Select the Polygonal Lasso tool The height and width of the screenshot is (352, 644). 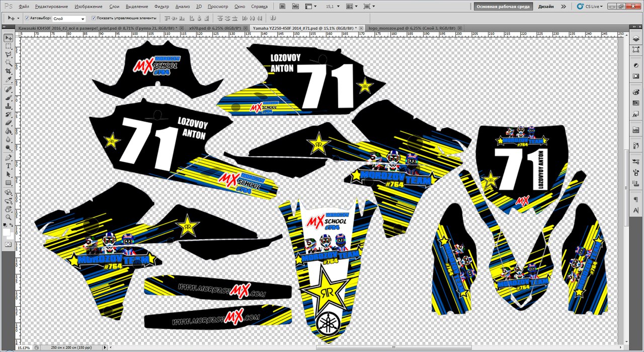coord(9,55)
